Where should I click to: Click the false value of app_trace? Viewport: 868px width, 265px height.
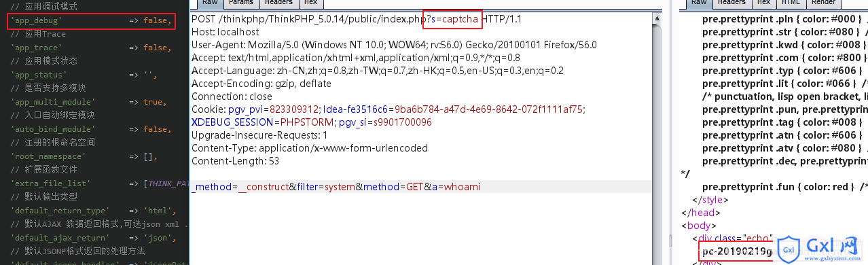(156, 48)
